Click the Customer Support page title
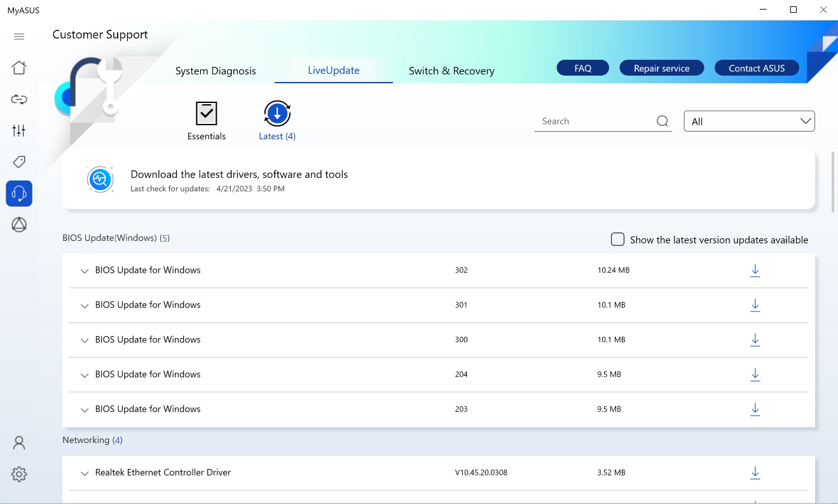 point(100,34)
